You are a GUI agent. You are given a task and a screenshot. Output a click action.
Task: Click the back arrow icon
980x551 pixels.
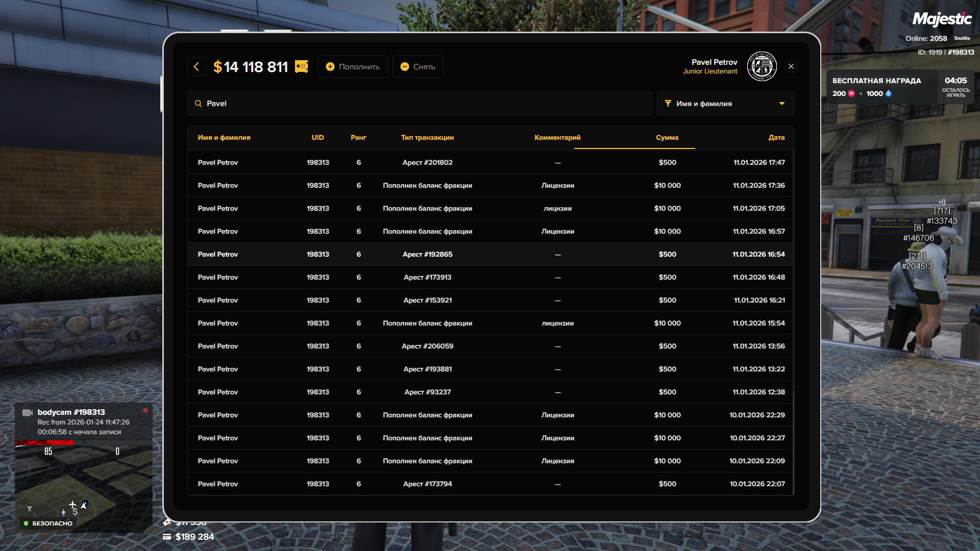click(x=197, y=67)
